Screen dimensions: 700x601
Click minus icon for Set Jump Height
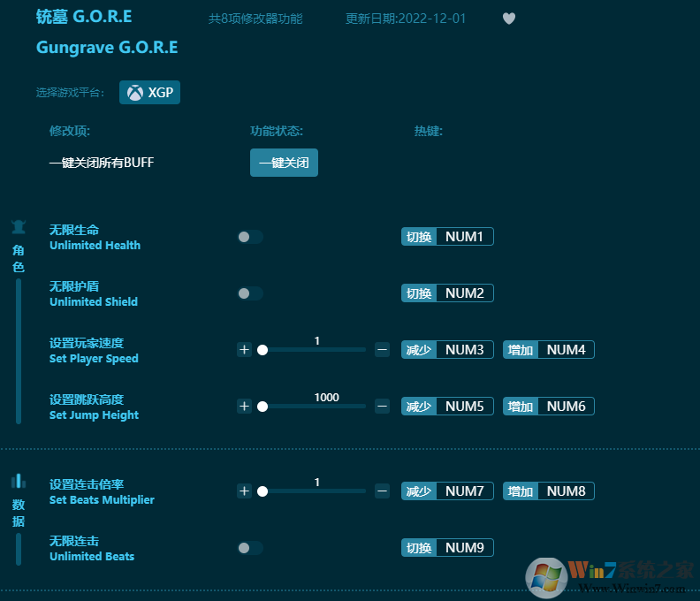[x=382, y=407]
